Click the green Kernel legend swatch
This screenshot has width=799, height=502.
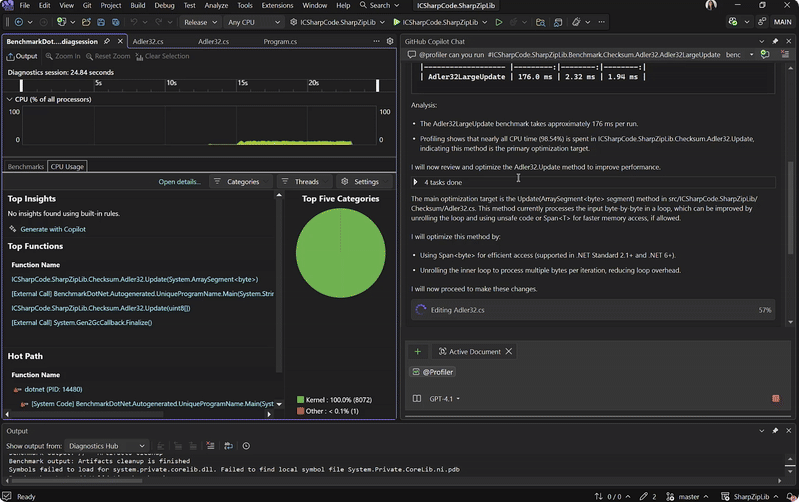[x=301, y=399]
